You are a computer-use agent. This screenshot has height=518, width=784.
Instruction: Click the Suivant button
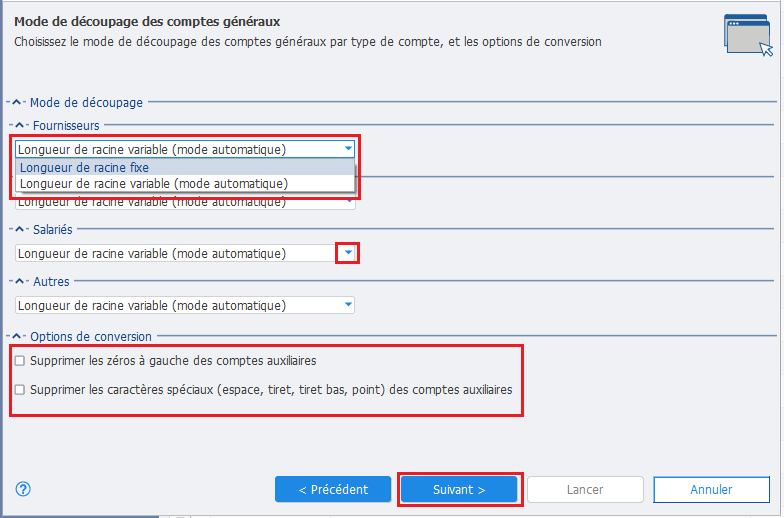pos(459,489)
